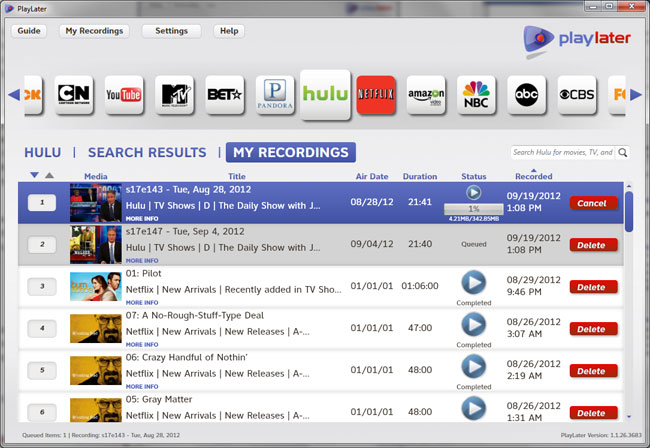Screen dimensions: 650x448
Task: Click the 1% recording progress bar
Action: click(474, 209)
